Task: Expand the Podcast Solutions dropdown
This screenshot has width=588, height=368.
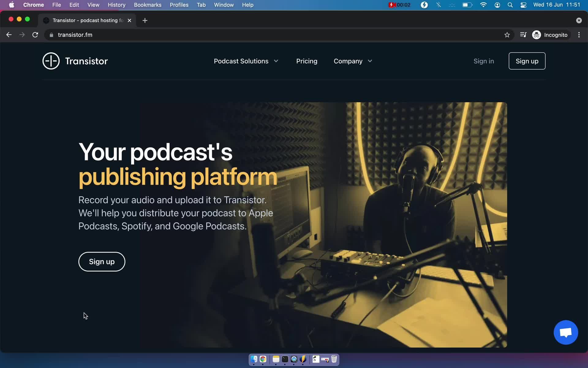Action: pos(246,61)
